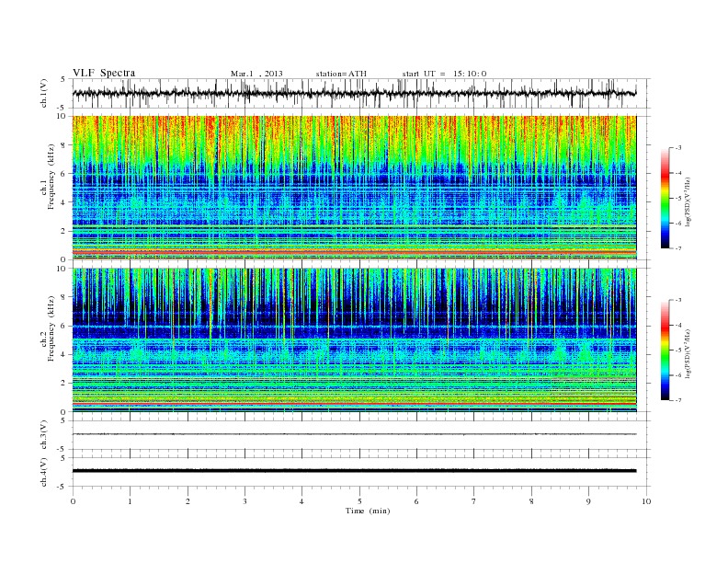Screen dimensions: 728x563
Task: Click the "-7" tick on ch.2 colorbar
Action: coord(678,400)
